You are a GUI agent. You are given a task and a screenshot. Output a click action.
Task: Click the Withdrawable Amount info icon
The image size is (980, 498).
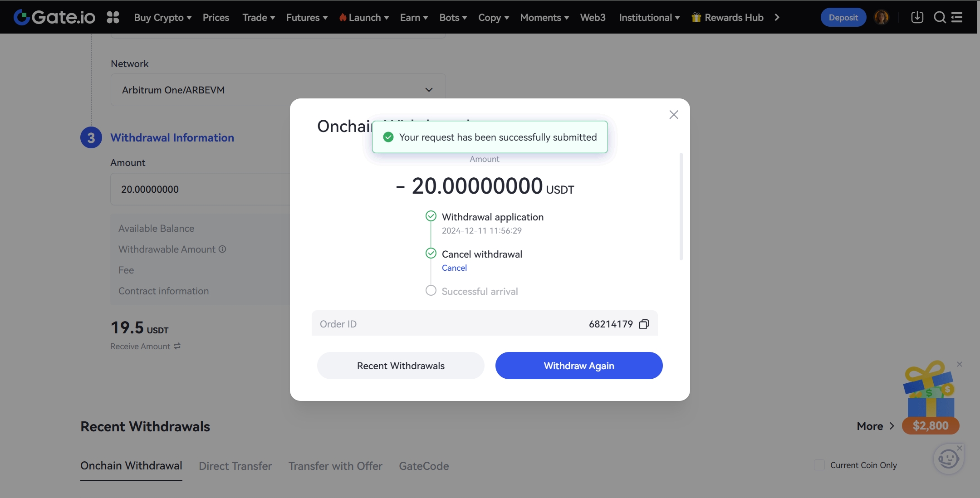point(222,249)
